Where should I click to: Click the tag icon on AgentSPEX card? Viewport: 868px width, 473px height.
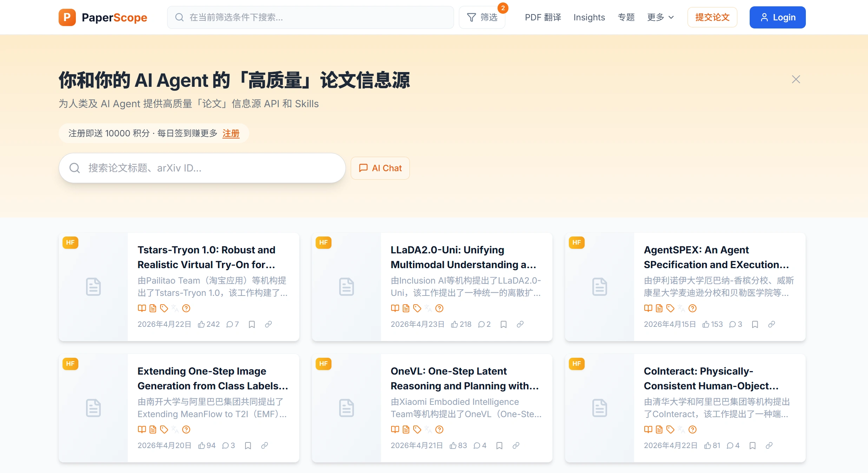pyautogui.click(x=671, y=308)
